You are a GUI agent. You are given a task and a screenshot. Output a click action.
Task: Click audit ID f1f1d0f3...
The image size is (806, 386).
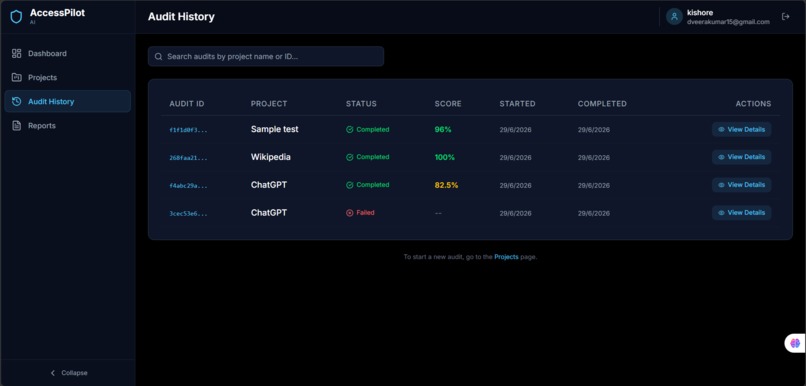tap(188, 130)
